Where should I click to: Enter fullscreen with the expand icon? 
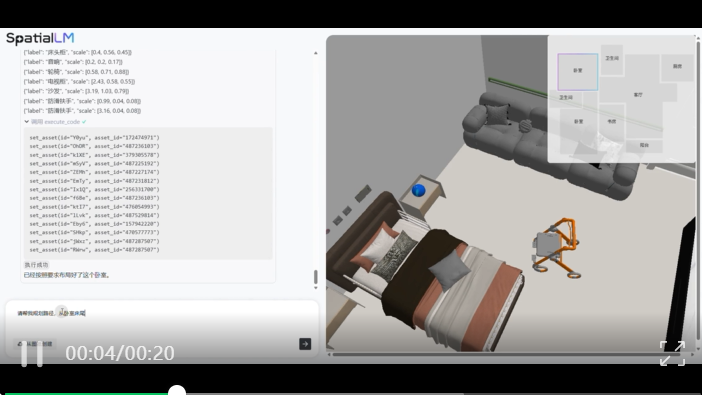click(672, 353)
